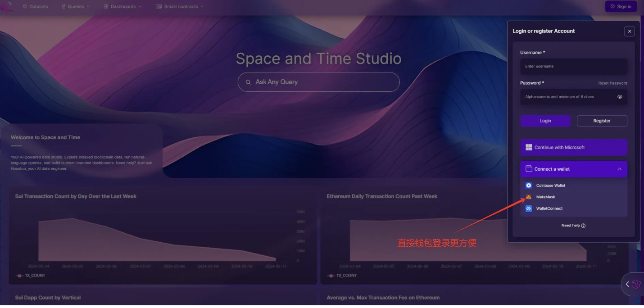The image size is (644, 308).
Task: Toggle password visibility eye icon
Action: tap(620, 97)
